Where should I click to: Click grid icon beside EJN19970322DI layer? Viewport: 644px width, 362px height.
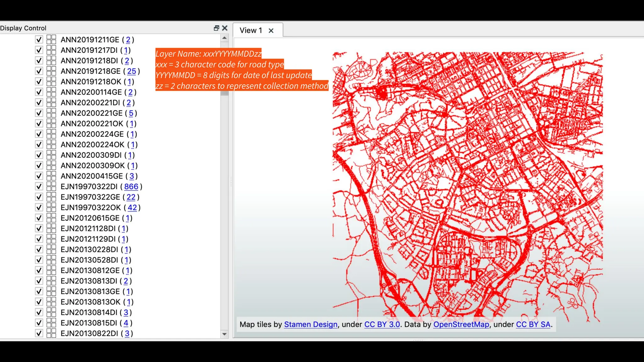point(51,186)
